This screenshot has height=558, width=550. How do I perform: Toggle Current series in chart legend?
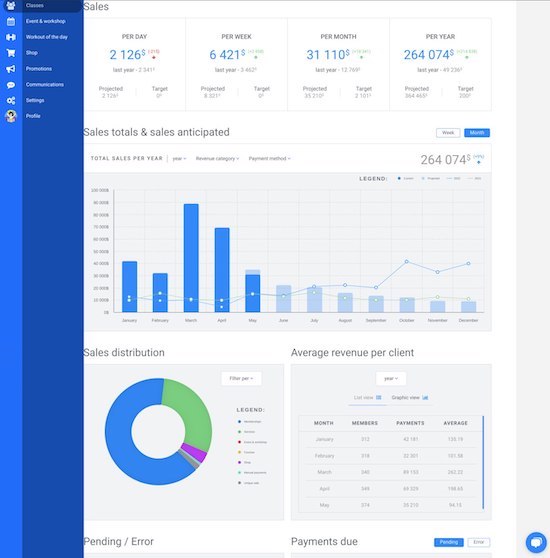coord(405,178)
